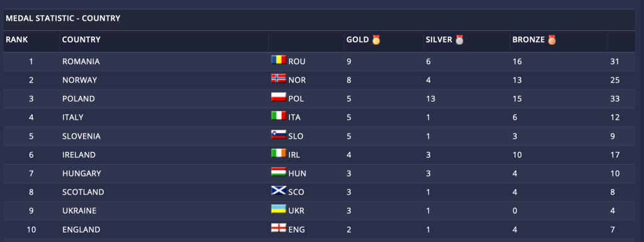Select the RANK column header
The height and width of the screenshot is (242, 644).
[17, 40]
